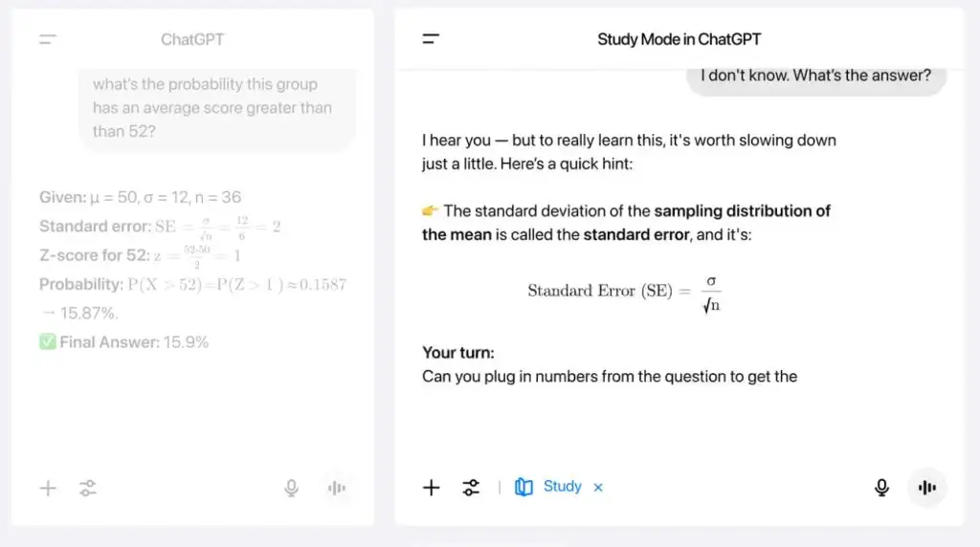Click the probability question message bubble

point(217,108)
